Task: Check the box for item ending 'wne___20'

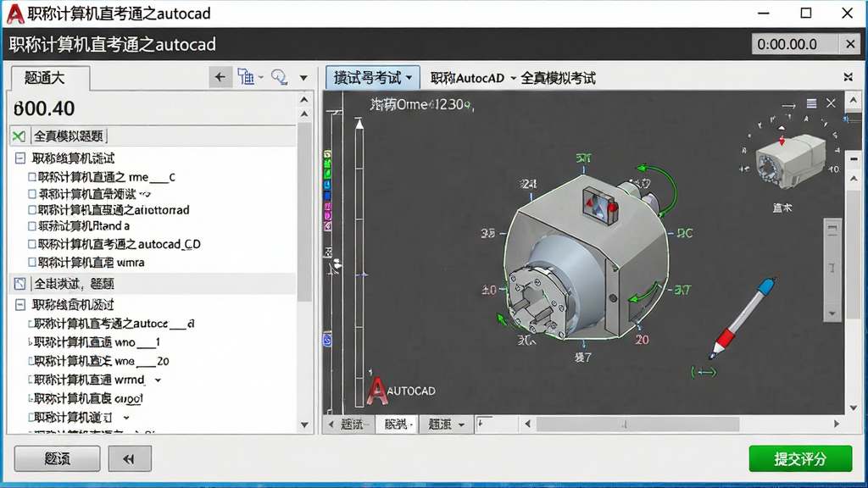Action: 31,361
